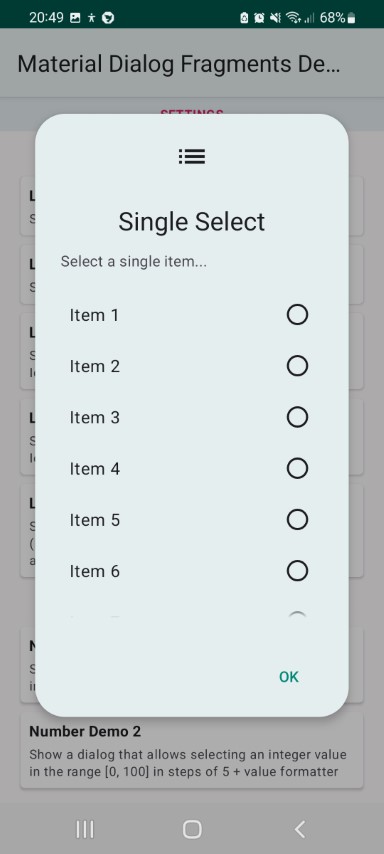Tap the muted sound status icon
Screen dimensions: 384x854
(x=275, y=18)
